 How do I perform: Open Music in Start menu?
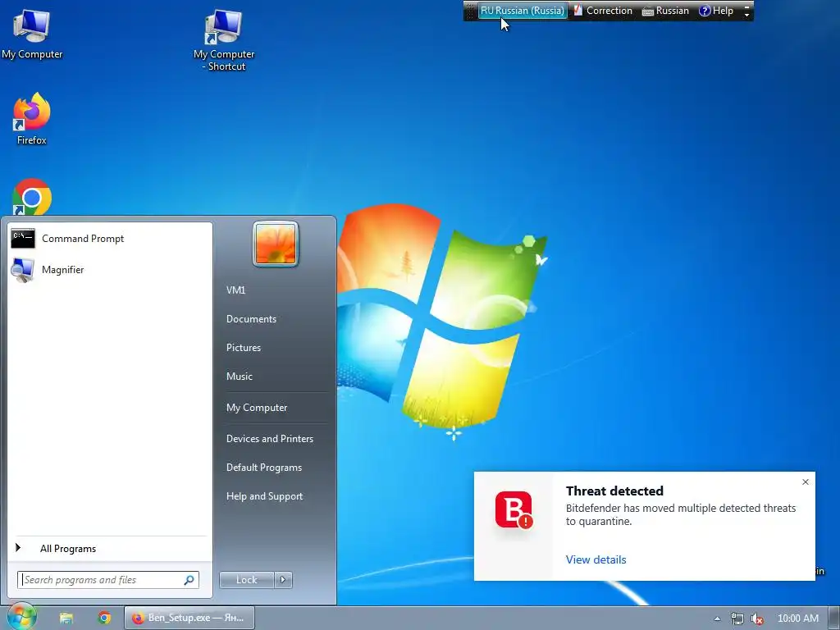click(x=239, y=376)
